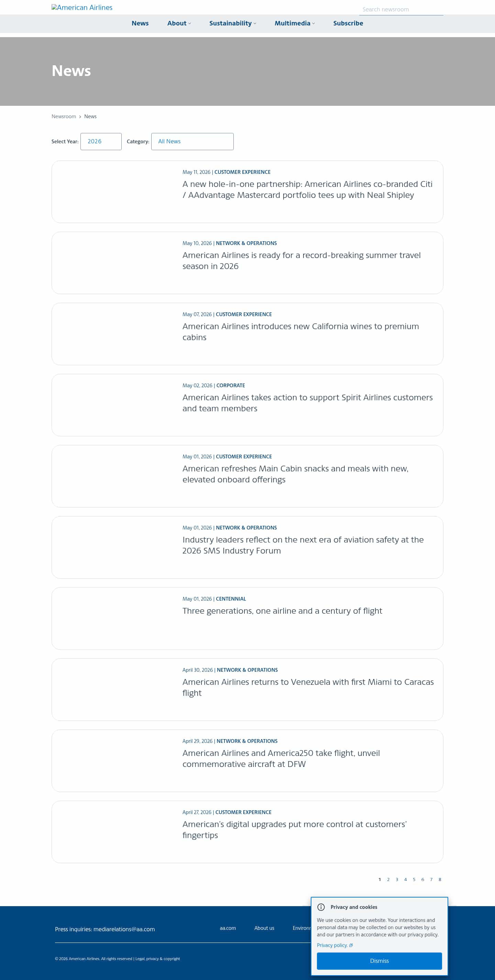Image resolution: width=495 pixels, height=980 pixels.
Task: Open the Multimedia dropdown menu
Action: [x=295, y=23]
